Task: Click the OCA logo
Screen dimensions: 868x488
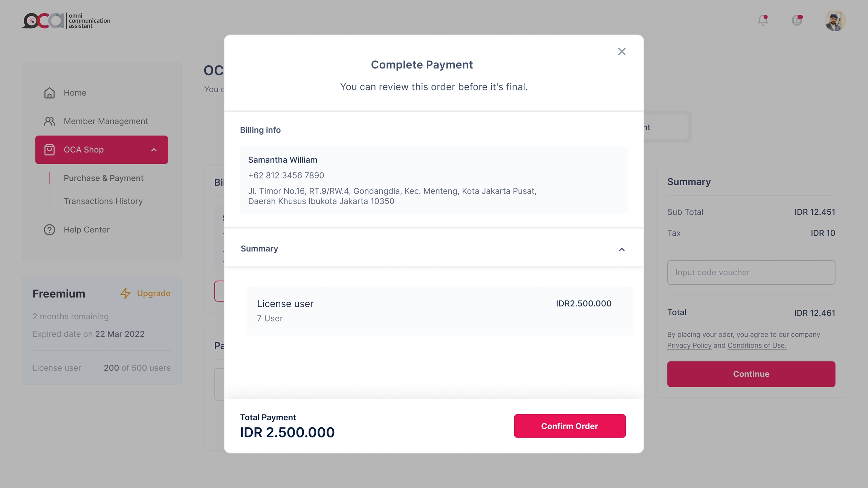Action: coord(43,21)
